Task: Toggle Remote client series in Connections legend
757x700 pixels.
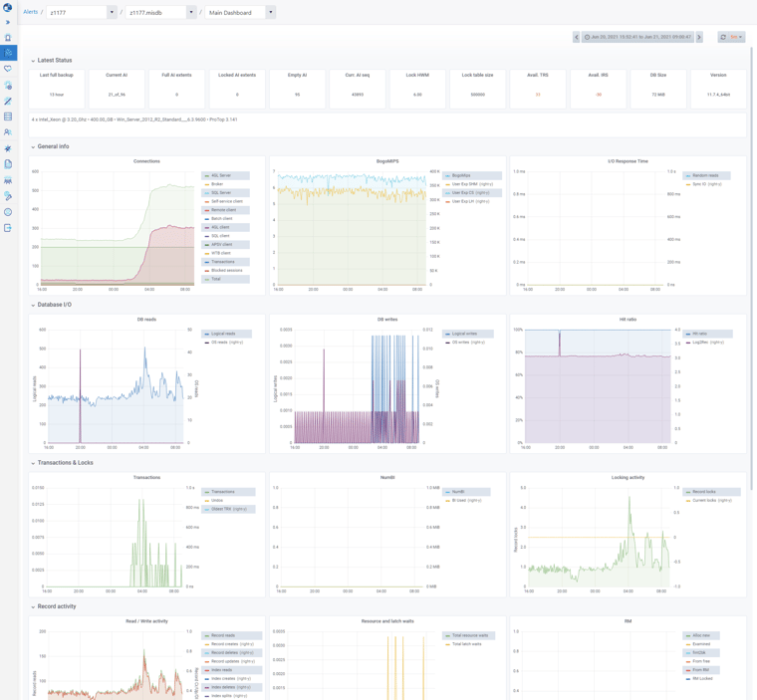Action: tap(225, 210)
